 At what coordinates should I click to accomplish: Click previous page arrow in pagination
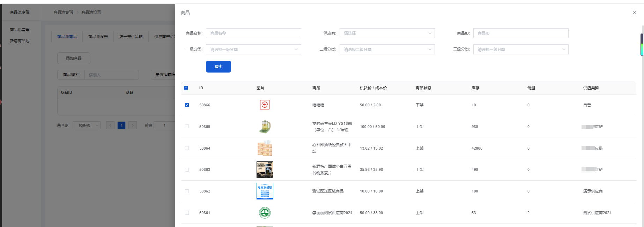(x=110, y=125)
